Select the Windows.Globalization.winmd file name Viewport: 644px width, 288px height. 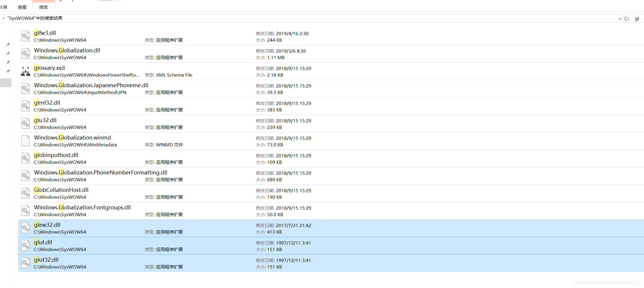73,137
